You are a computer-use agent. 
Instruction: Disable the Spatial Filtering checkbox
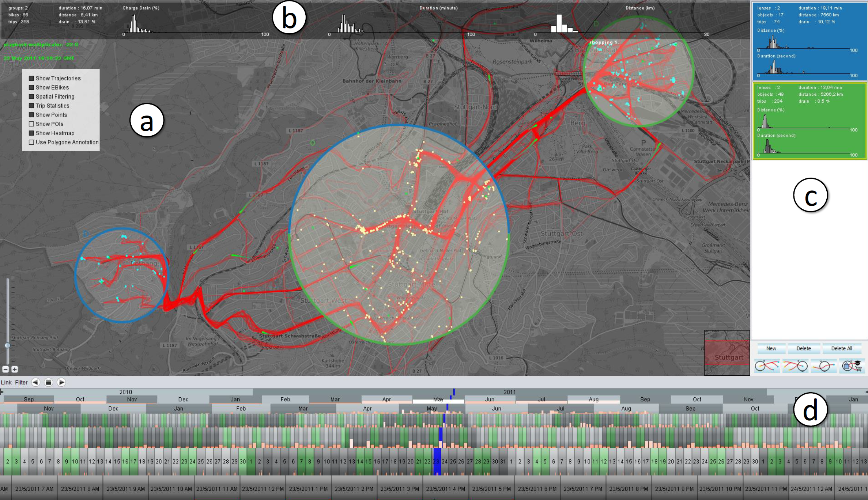tap(31, 96)
